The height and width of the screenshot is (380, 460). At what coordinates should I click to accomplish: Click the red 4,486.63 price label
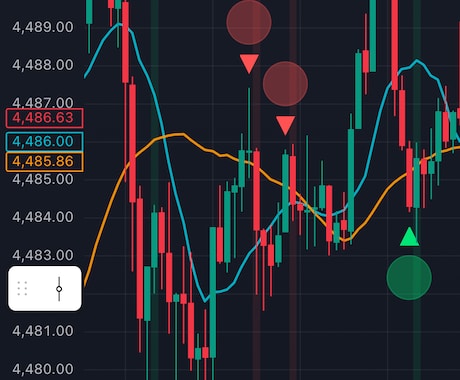pos(44,118)
